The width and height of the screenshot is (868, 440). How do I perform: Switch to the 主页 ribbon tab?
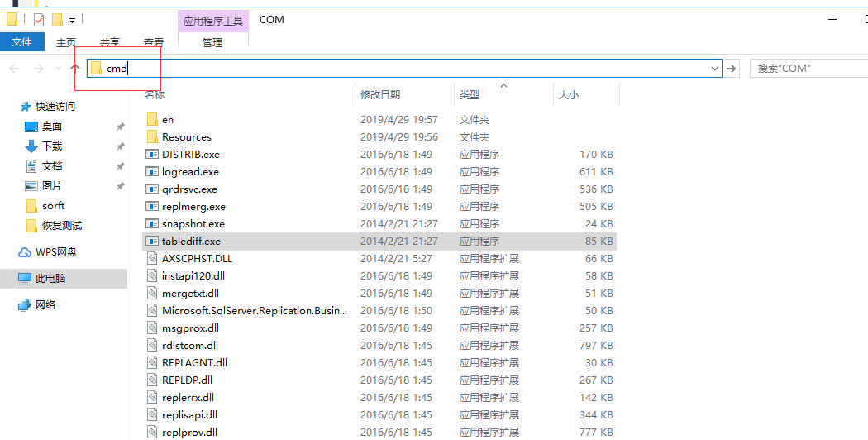click(x=66, y=42)
